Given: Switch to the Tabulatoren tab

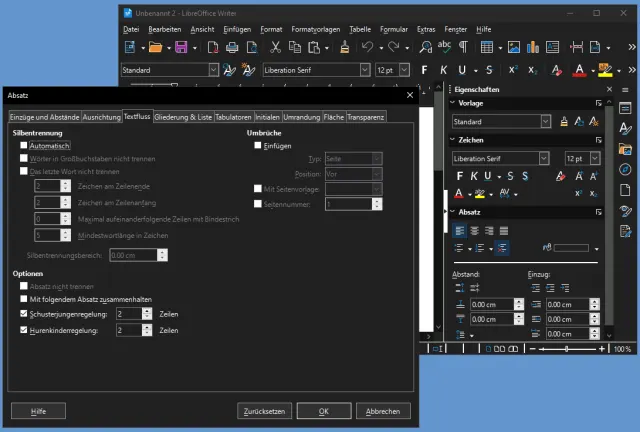Looking at the screenshot, I should 233,117.
